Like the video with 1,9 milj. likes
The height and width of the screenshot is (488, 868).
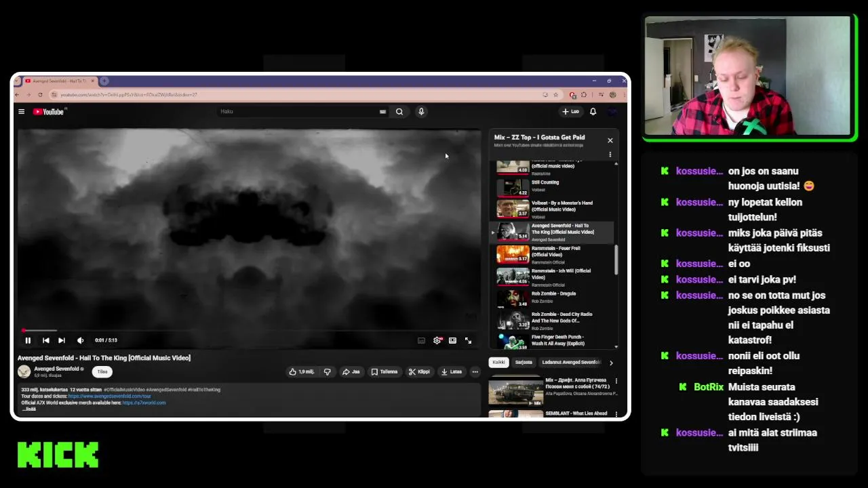click(x=301, y=371)
